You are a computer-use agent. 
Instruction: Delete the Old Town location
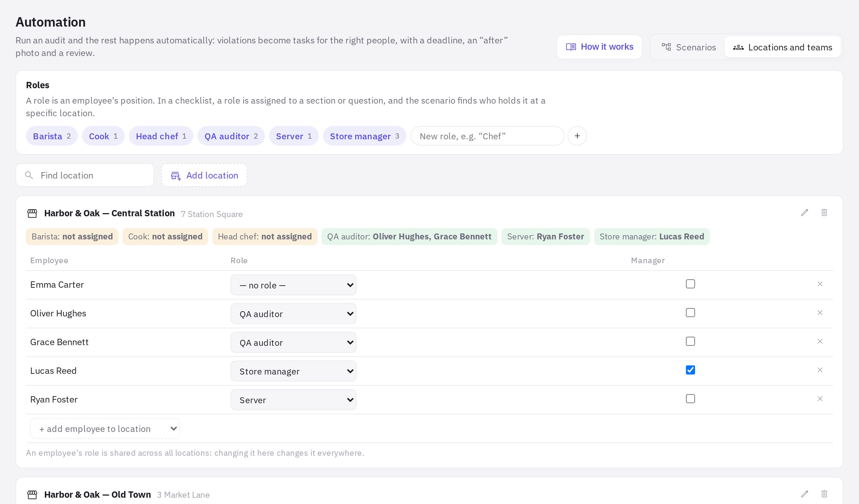tap(824, 494)
